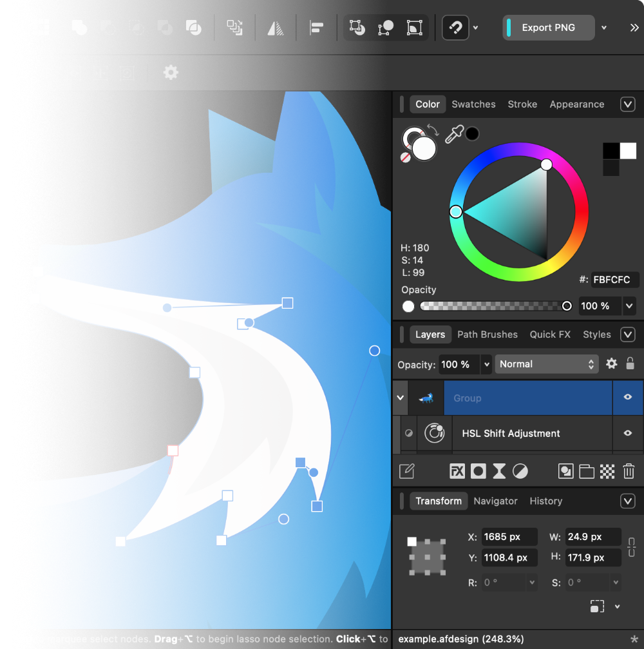Open the Normal blend mode dropdown
The height and width of the screenshot is (649, 644).
tap(546, 364)
